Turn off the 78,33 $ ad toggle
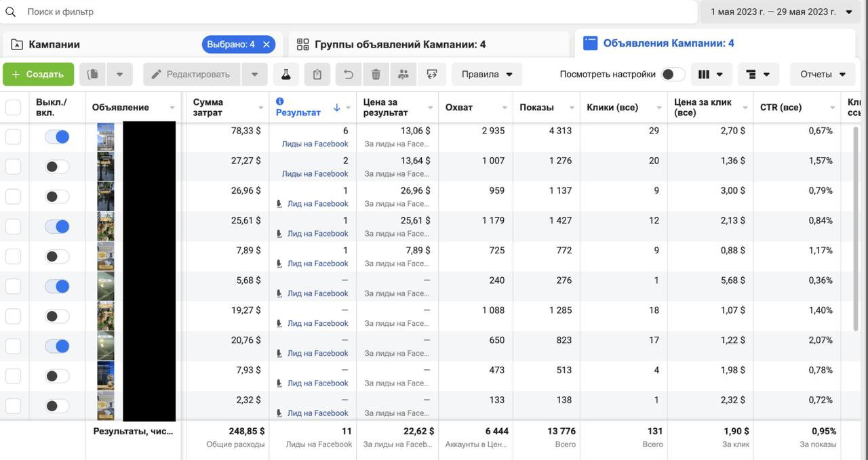 click(57, 137)
